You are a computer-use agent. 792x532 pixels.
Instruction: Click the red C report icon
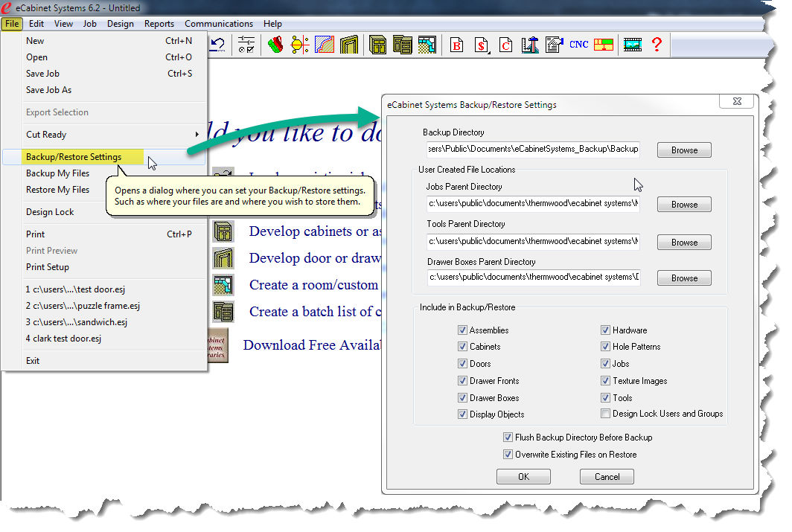505,45
